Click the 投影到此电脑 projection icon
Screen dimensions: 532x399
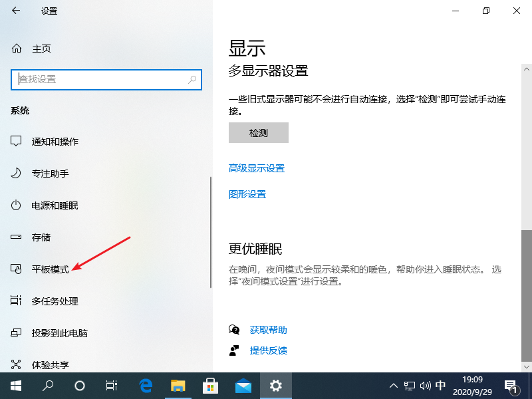click(15, 332)
